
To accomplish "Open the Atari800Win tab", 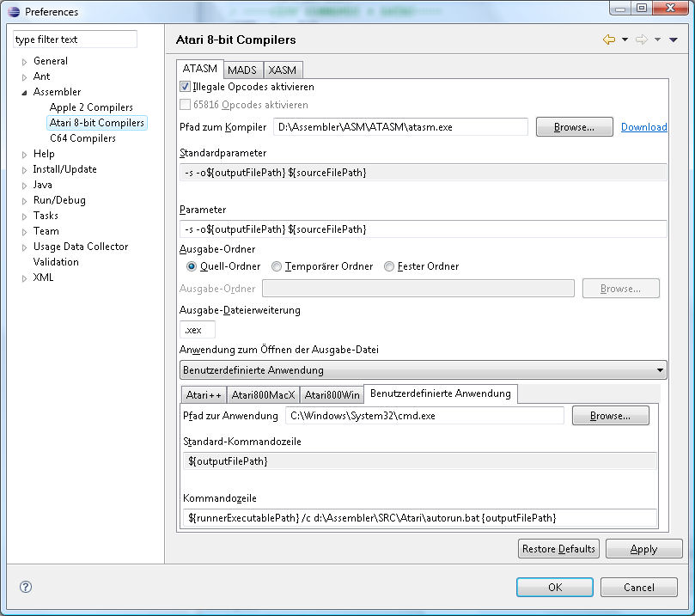I will click(x=332, y=395).
